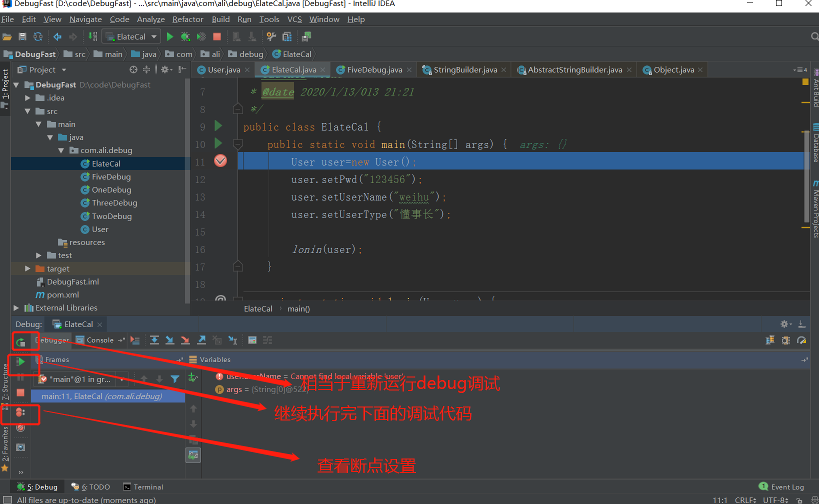Open Settings with the wrench icon
819x504 pixels.
[271, 36]
